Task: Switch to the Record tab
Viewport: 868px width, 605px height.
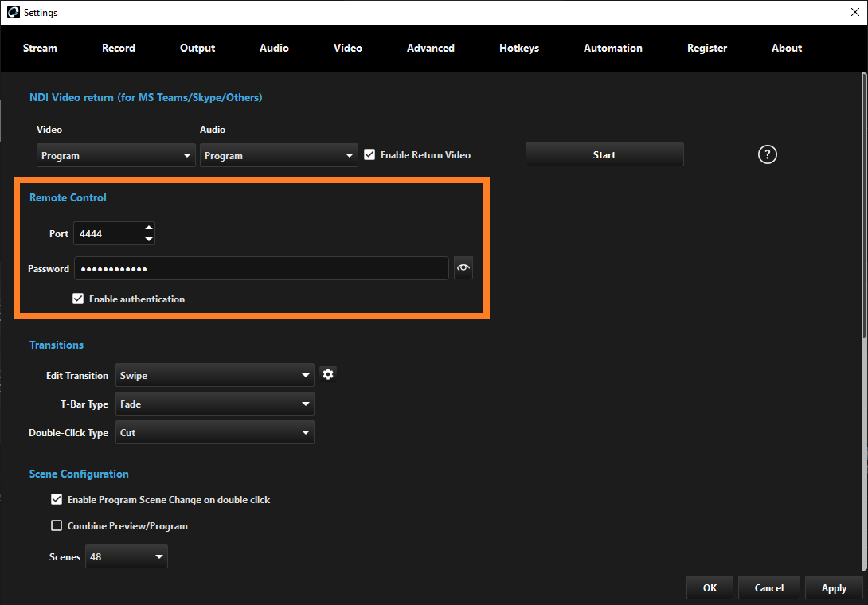Action: pyautogui.click(x=119, y=48)
